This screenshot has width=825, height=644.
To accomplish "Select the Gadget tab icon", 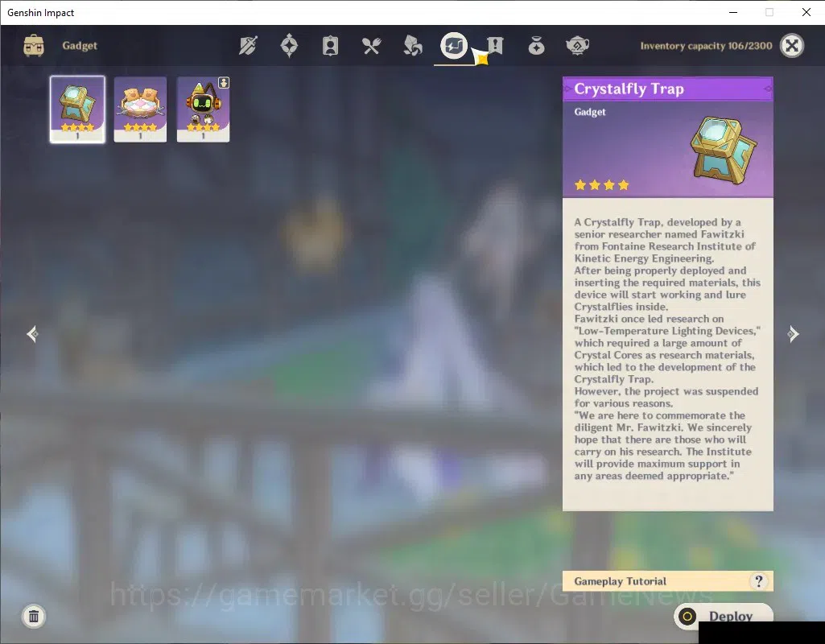I will point(453,46).
